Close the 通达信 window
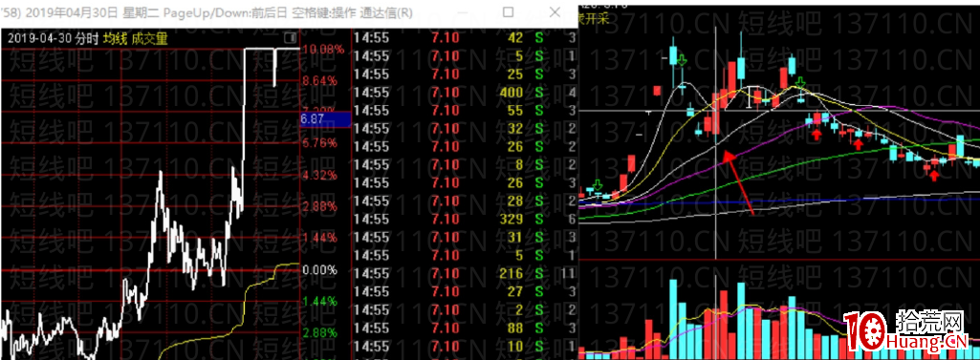 click(x=554, y=11)
